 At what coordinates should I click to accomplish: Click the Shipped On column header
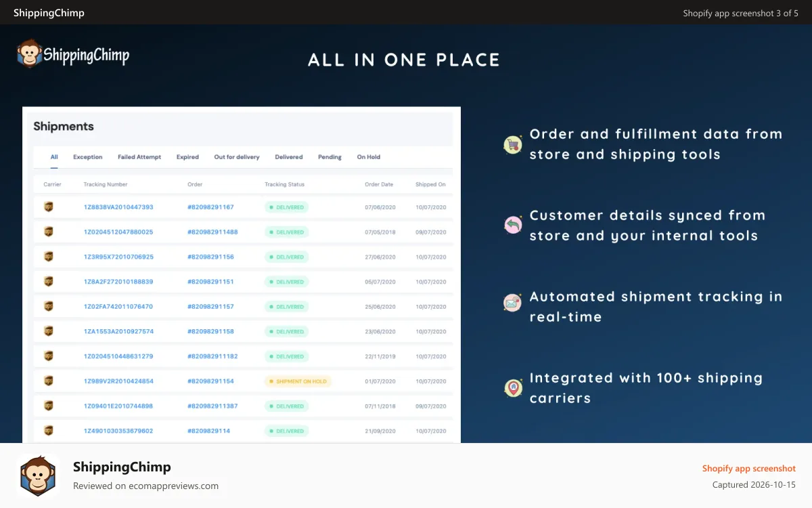[430, 184]
